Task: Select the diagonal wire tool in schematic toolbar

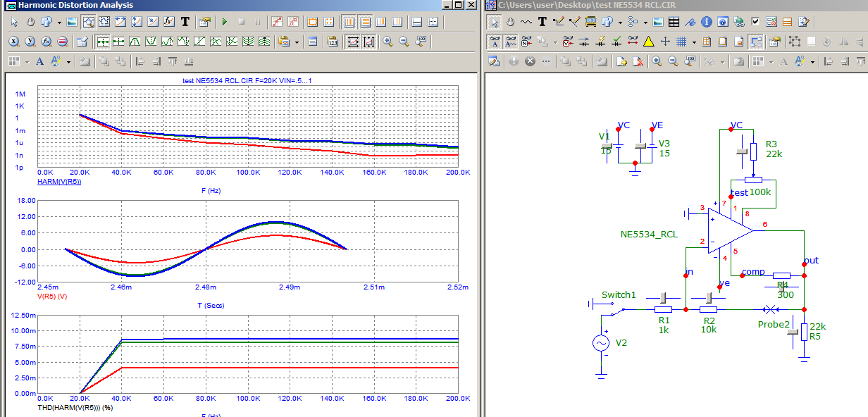Action: click(x=574, y=22)
